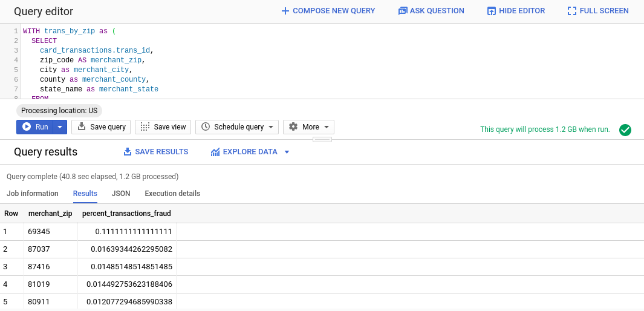Image resolution: width=644 pixels, height=311 pixels.
Task: Click line 4 in the SQL editor
Action: (91, 61)
